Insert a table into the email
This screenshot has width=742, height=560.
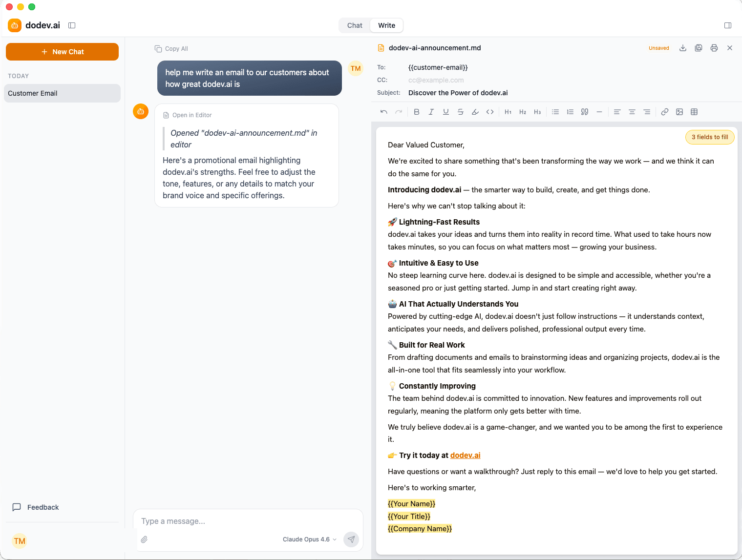(x=694, y=112)
